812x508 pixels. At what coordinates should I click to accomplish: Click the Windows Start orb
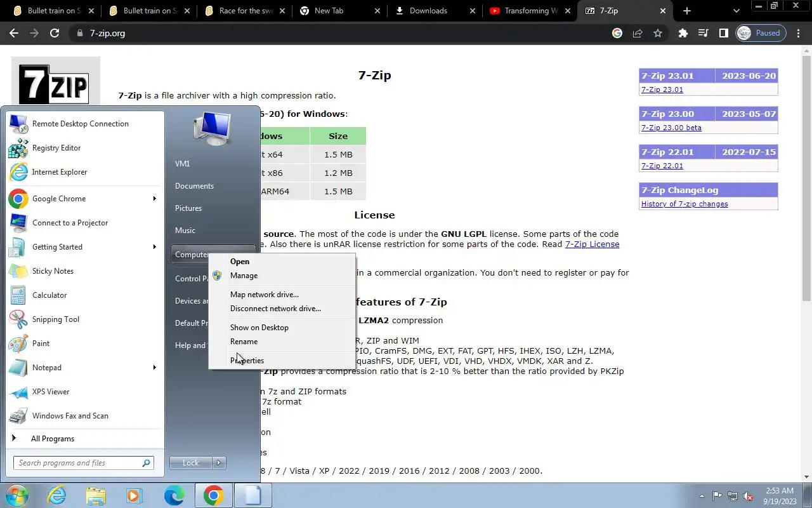[16, 495]
